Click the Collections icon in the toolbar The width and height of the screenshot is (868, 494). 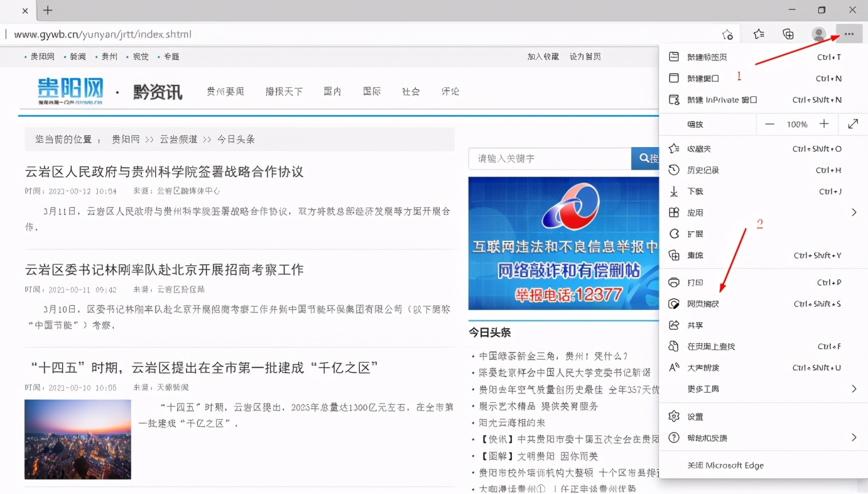tap(788, 34)
